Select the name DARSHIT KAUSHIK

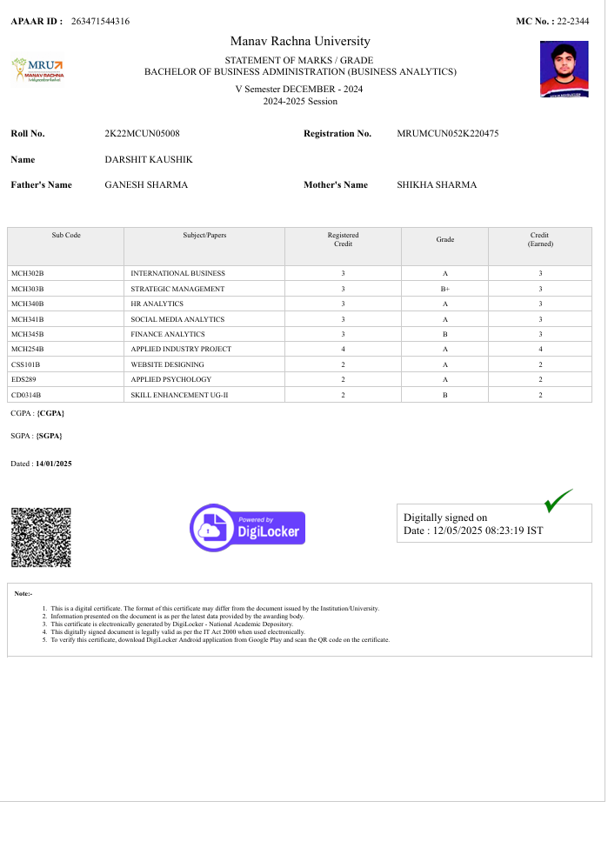149,159
